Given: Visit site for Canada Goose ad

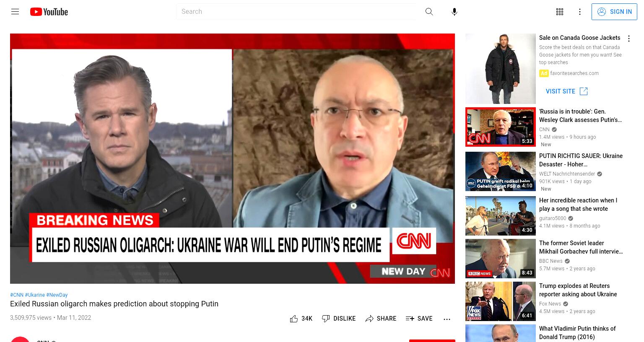Looking at the screenshot, I should (x=566, y=91).
